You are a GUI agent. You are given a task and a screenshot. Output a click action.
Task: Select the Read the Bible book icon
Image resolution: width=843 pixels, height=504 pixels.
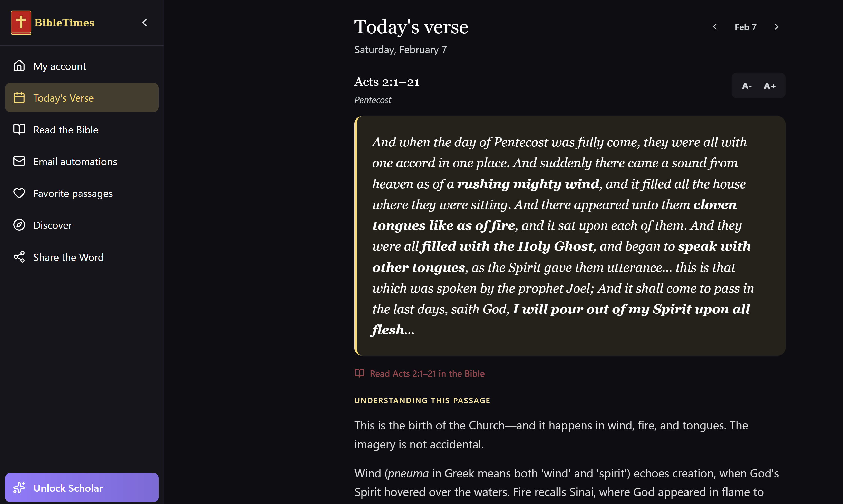tap(19, 129)
